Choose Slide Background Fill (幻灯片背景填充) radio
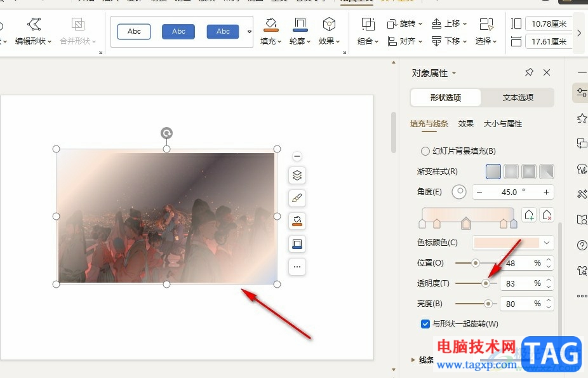This screenshot has height=378, width=588. (425, 151)
